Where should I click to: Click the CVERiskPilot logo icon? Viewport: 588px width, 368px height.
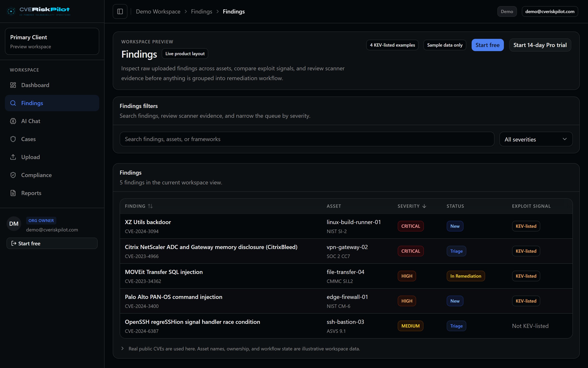pyautogui.click(x=11, y=11)
